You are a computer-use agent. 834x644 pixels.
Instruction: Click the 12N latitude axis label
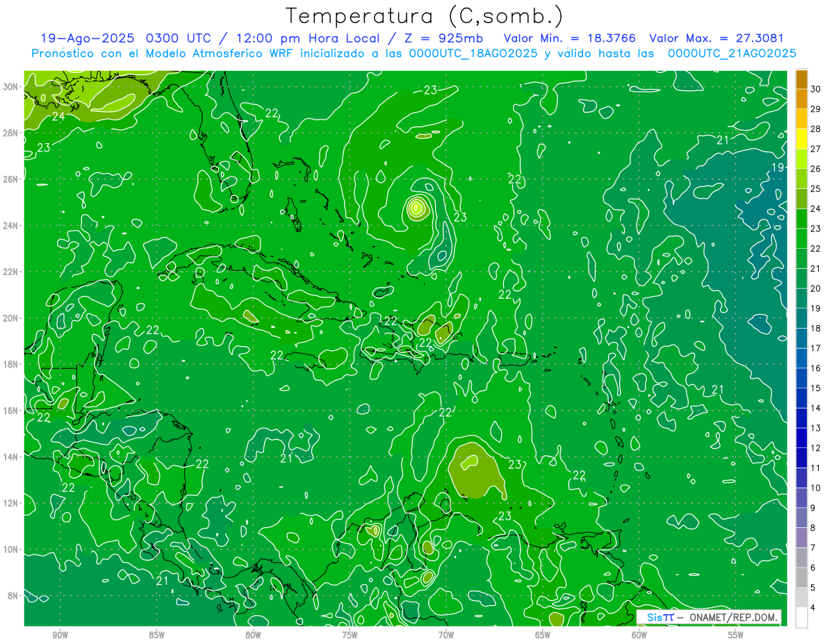(10, 503)
